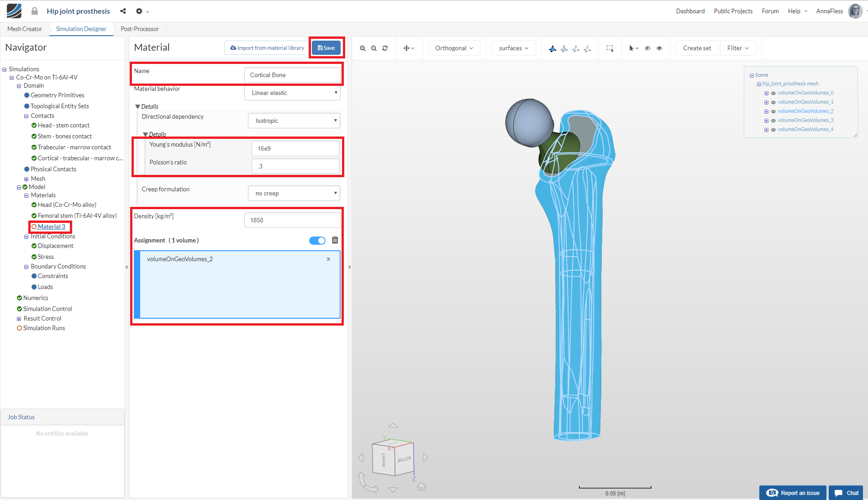Click Import from material library button
868x500 pixels.
click(x=267, y=48)
